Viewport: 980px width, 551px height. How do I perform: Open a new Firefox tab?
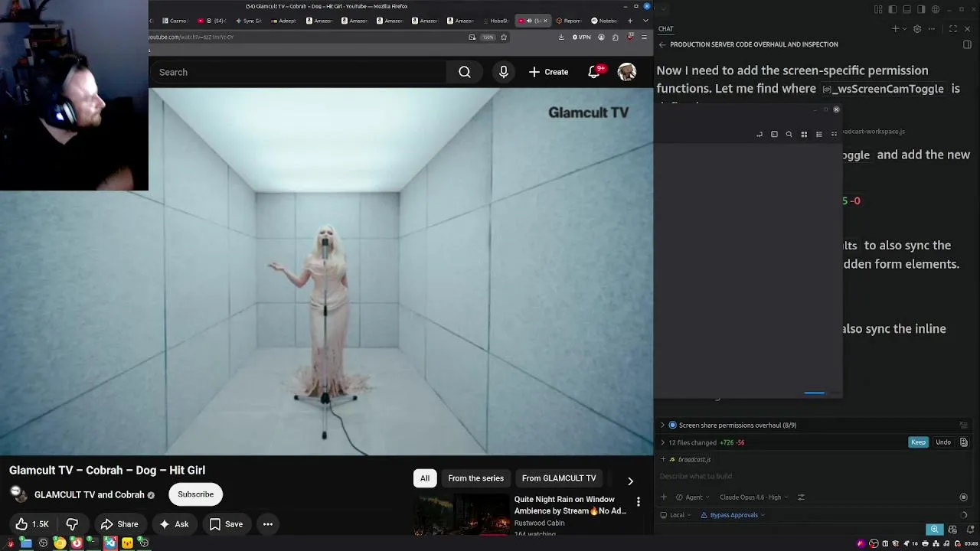pyautogui.click(x=630, y=21)
